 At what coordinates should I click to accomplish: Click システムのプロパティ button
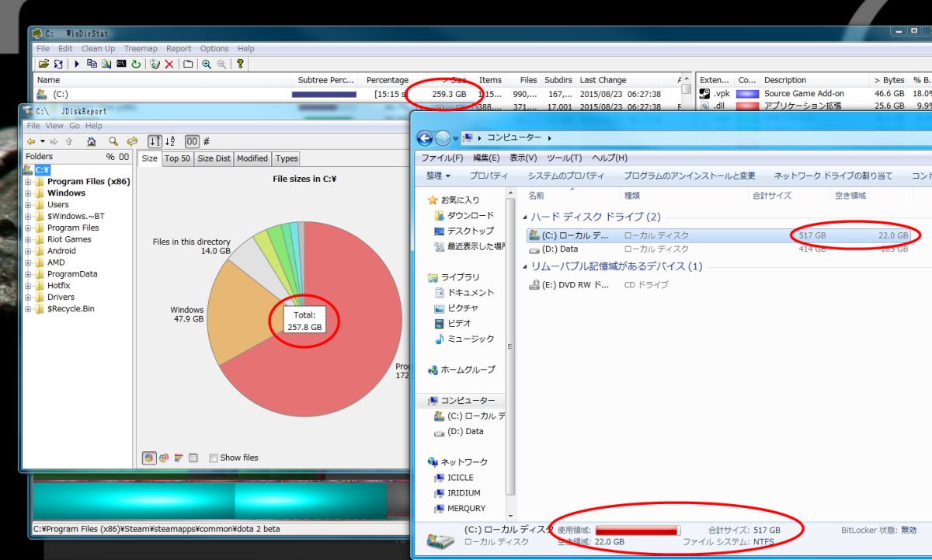pos(566,176)
